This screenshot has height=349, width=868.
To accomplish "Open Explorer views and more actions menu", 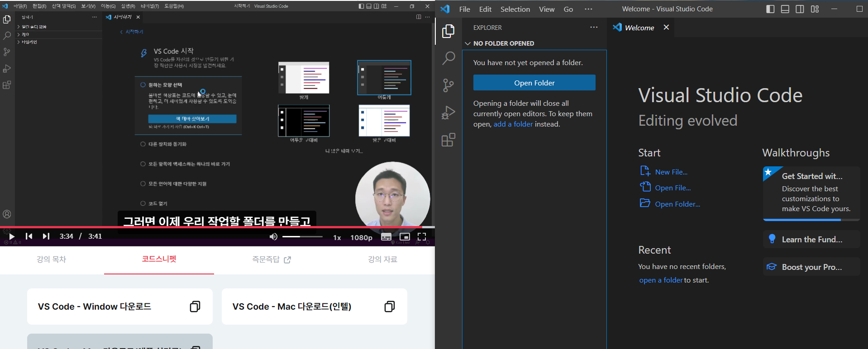I will pos(594,27).
